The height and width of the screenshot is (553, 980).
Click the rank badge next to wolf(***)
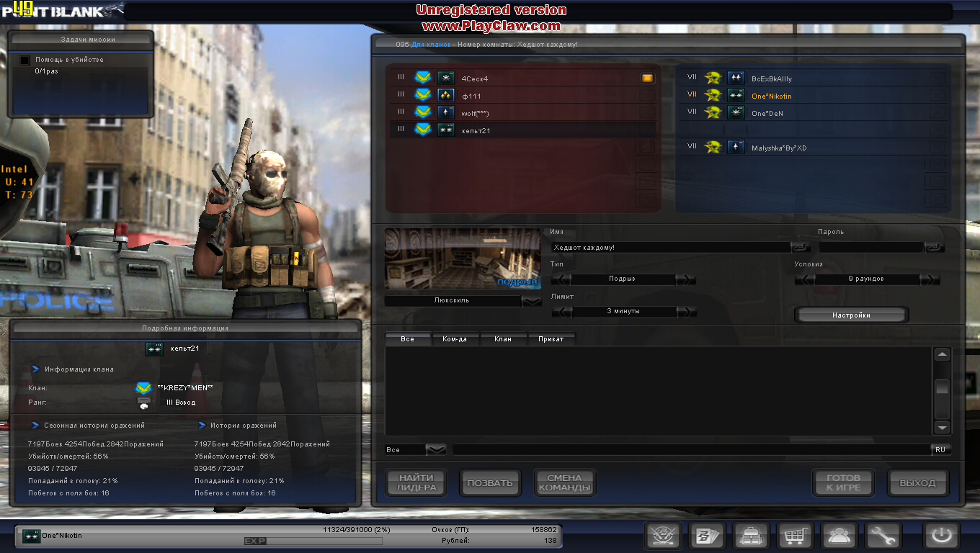click(x=446, y=112)
